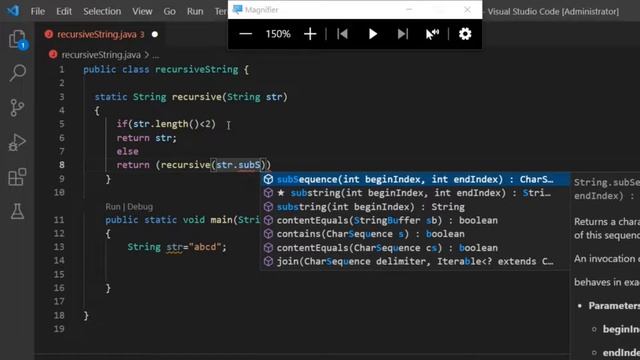
Task: Click Magnifier window title text
Action: (x=261, y=10)
